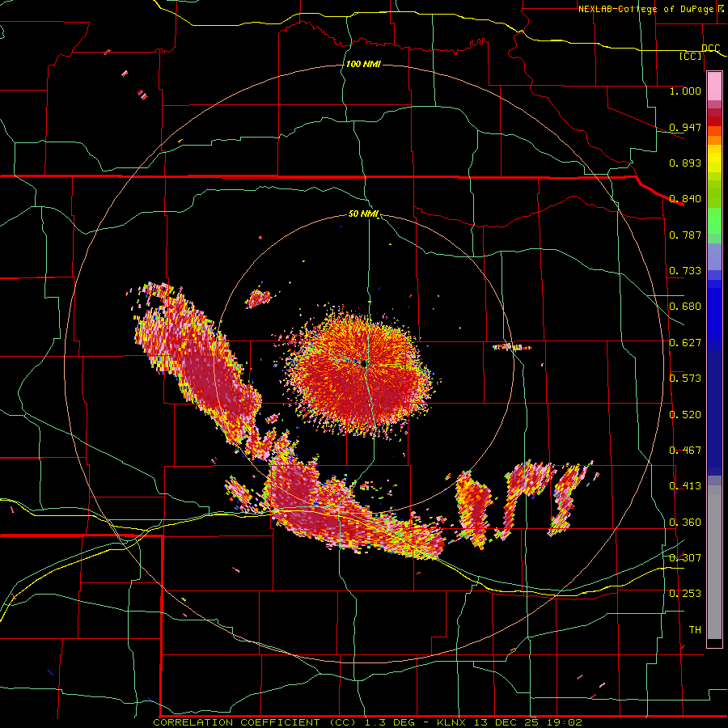Click the [CC] legend label

tap(691, 56)
